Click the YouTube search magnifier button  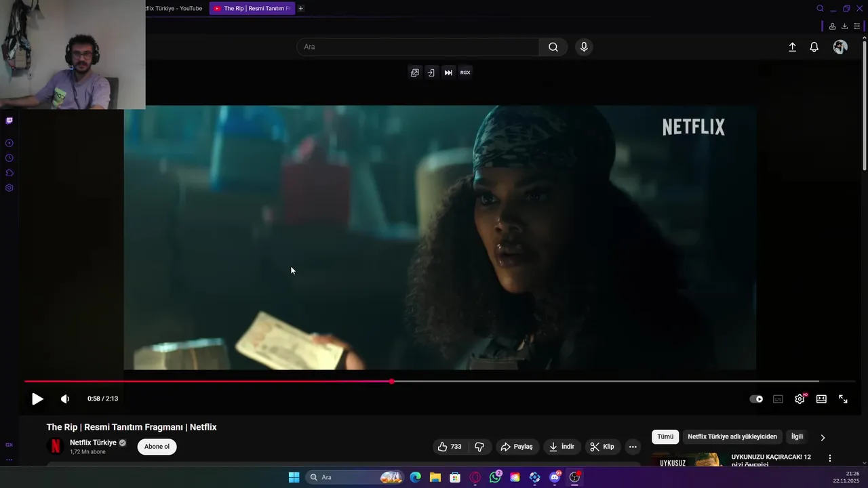pyautogui.click(x=553, y=47)
